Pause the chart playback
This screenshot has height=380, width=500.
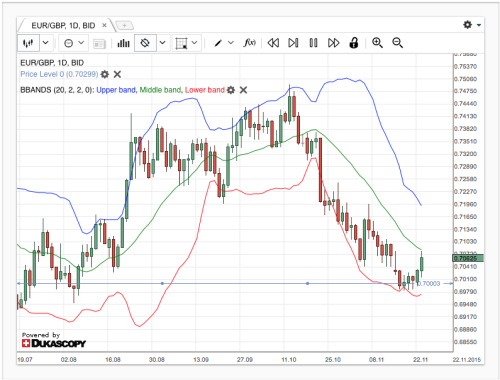click(x=313, y=43)
